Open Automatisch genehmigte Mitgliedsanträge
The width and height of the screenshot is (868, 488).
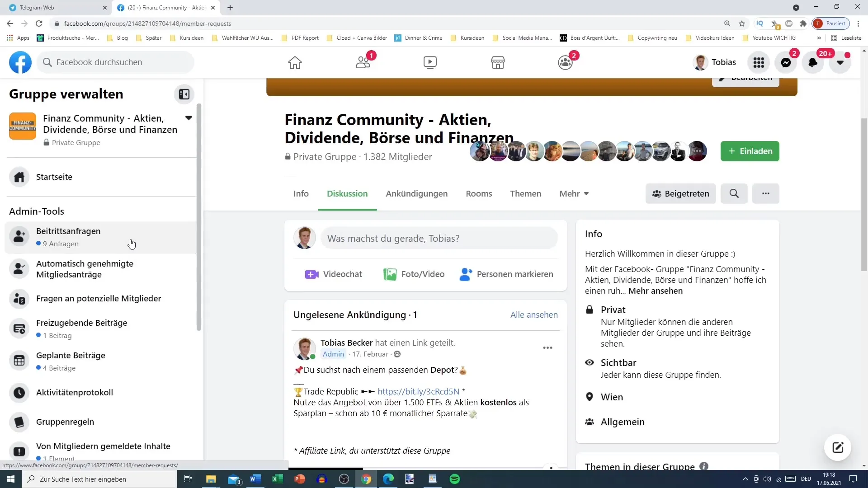[100, 269]
